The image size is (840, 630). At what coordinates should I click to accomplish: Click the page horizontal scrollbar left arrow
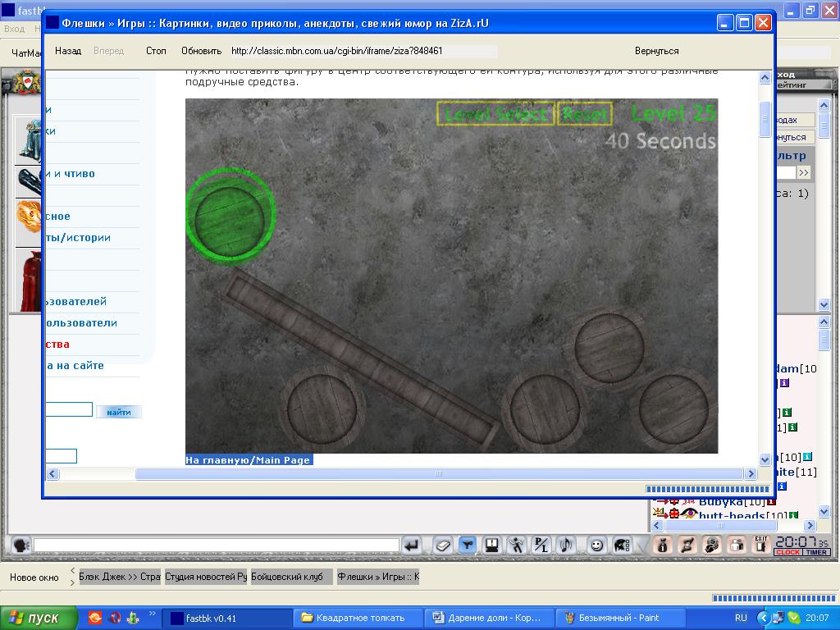(x=52, y=473)
